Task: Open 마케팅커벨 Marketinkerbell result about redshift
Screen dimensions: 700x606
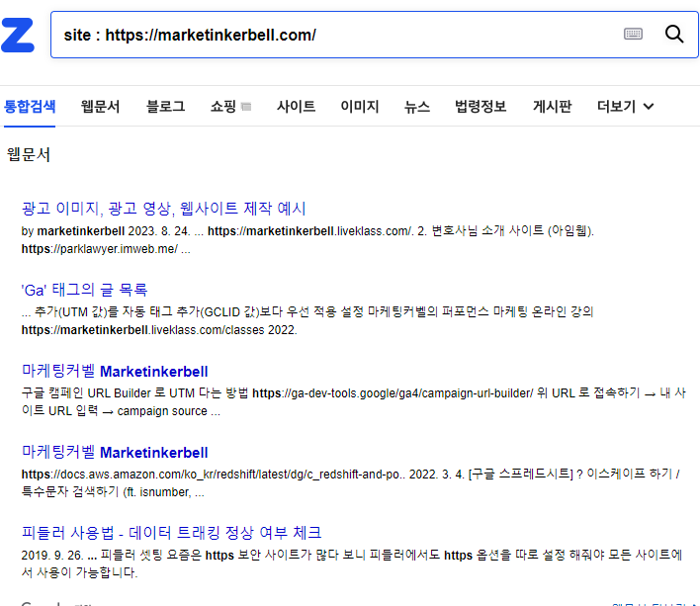Action: click(x=115, y=452)
